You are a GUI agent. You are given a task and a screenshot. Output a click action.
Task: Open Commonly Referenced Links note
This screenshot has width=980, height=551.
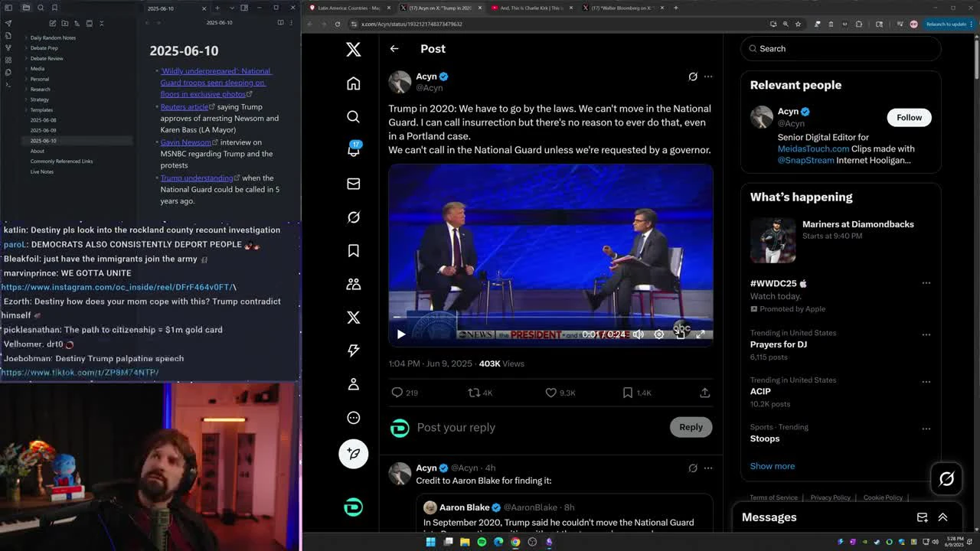[x=61, y=161]
